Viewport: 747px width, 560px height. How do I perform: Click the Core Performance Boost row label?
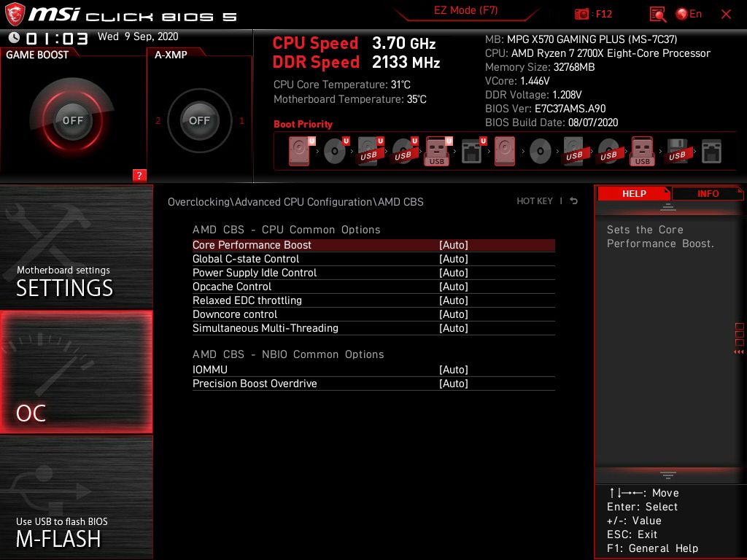point(252,245)
